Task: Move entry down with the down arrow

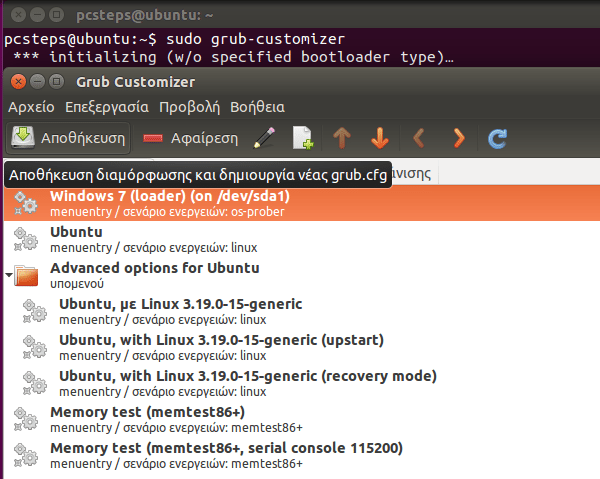Action: pos(380,137)
